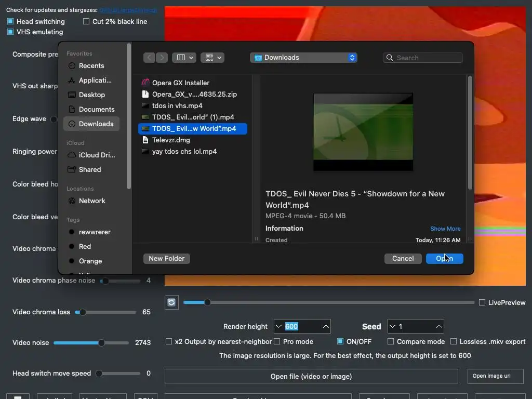Click the Downloads folder icon in location popup
Screen dimensions: 532x399
(x=258, y=58)
